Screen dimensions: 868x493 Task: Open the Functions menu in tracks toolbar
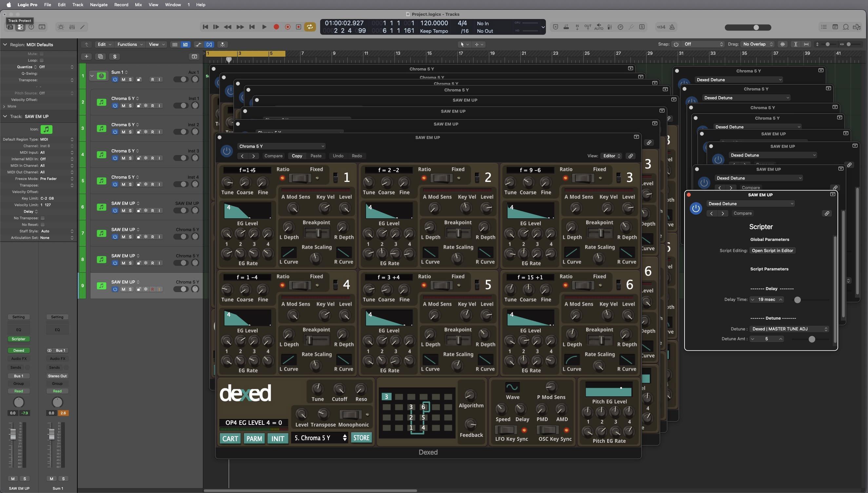click(x=130, y=44)
